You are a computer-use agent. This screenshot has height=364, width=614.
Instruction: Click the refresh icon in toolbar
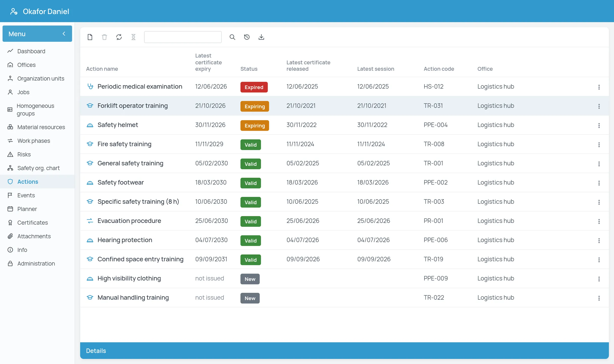(119, 37)
